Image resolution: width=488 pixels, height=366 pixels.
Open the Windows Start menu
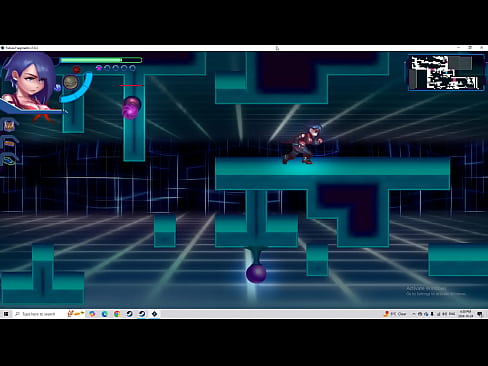pyautogui.click(x=6, y=314)
